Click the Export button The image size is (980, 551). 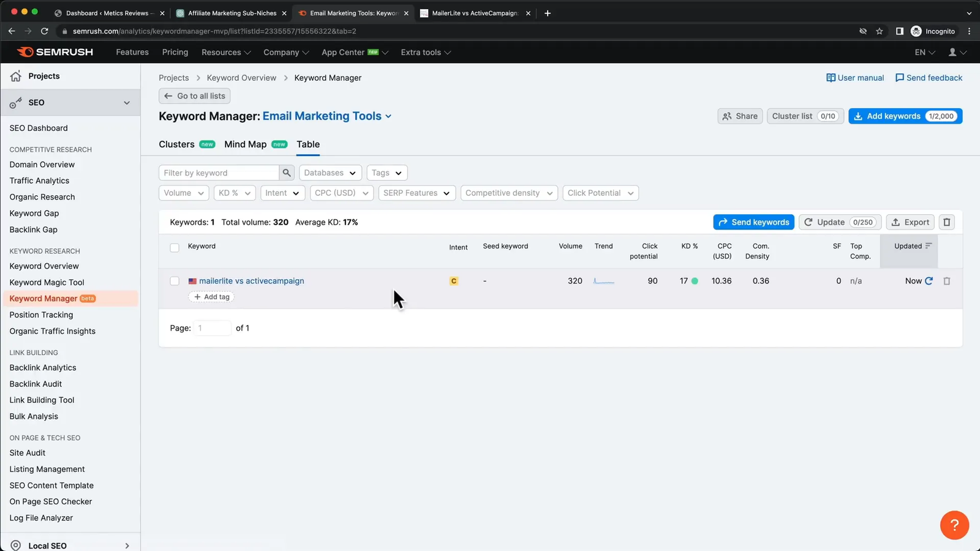click(910, 222)
